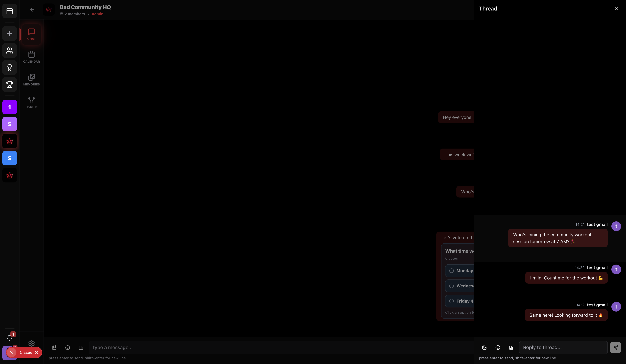Close the Thread panel
The image size is (626, 364).
(x=616, y=8)
